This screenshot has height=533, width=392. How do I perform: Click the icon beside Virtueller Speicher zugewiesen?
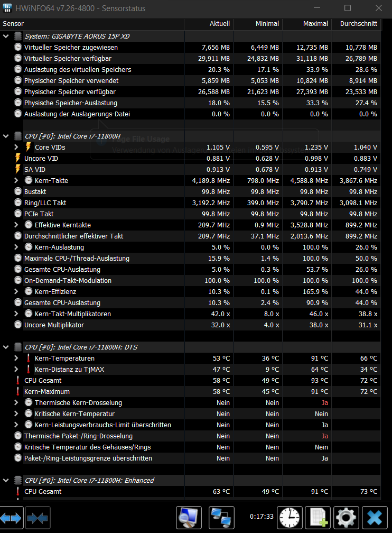point(18,47)
